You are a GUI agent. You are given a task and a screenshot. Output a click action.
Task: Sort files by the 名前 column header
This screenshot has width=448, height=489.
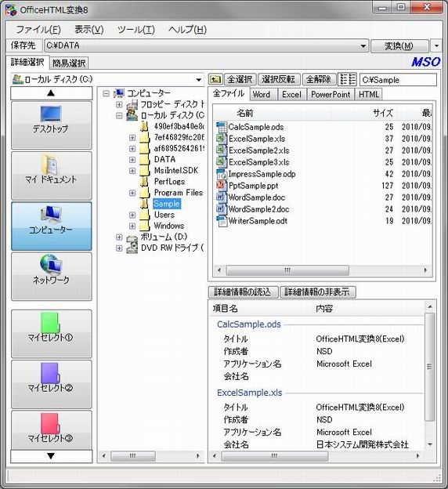[272, 113]
